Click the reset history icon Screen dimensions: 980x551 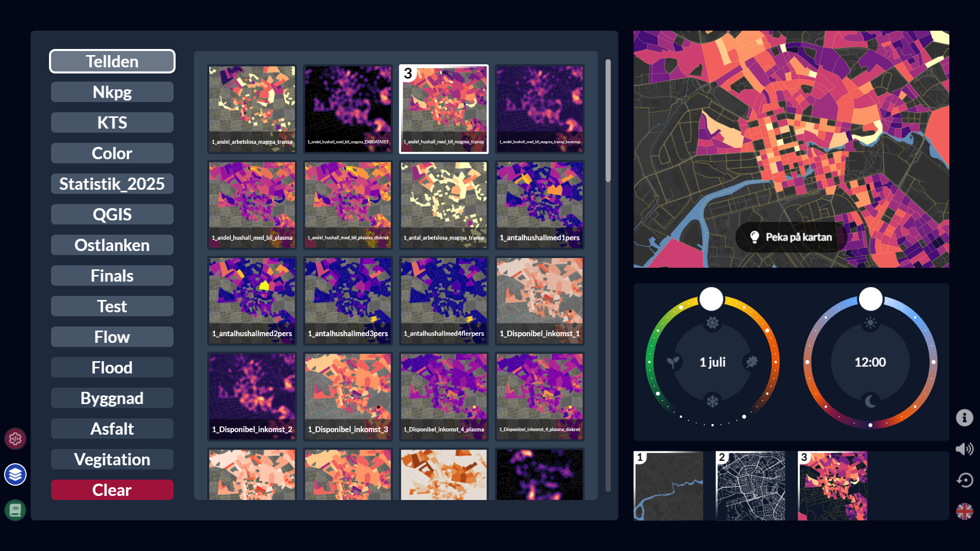coord(965,480)
